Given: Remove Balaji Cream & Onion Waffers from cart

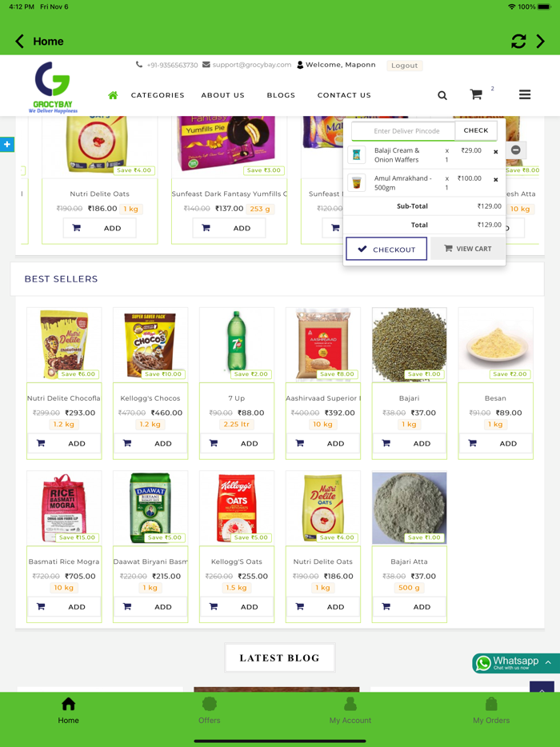Looking at the screenshot, I should [496, 152].
